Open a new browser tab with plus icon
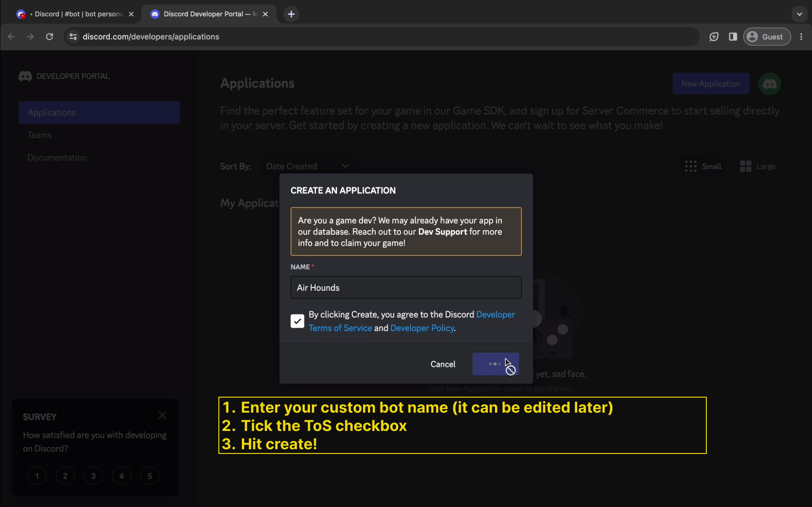This screenshot has height=507, width=812. click(x=291, y=14)
